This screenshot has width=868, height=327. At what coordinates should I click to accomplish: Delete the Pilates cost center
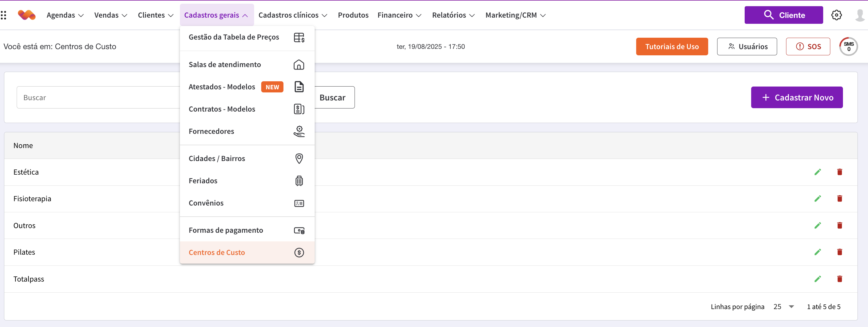(x=839, y=252)
